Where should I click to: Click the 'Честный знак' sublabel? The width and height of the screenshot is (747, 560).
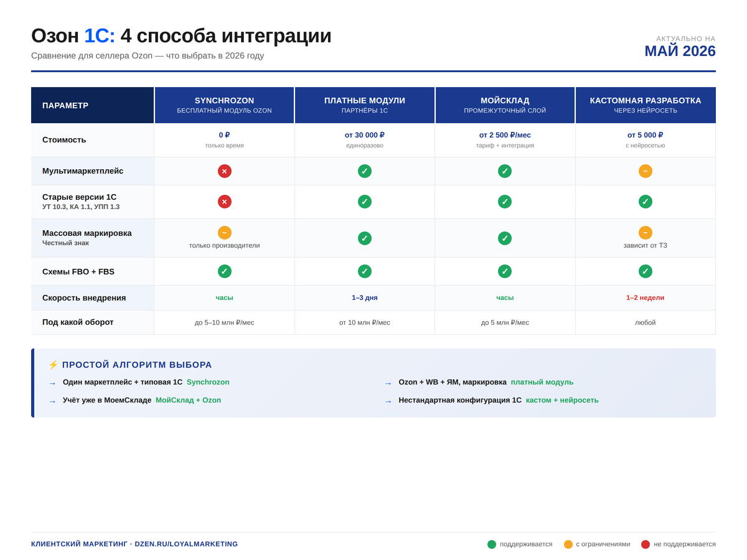pos(65,243)
